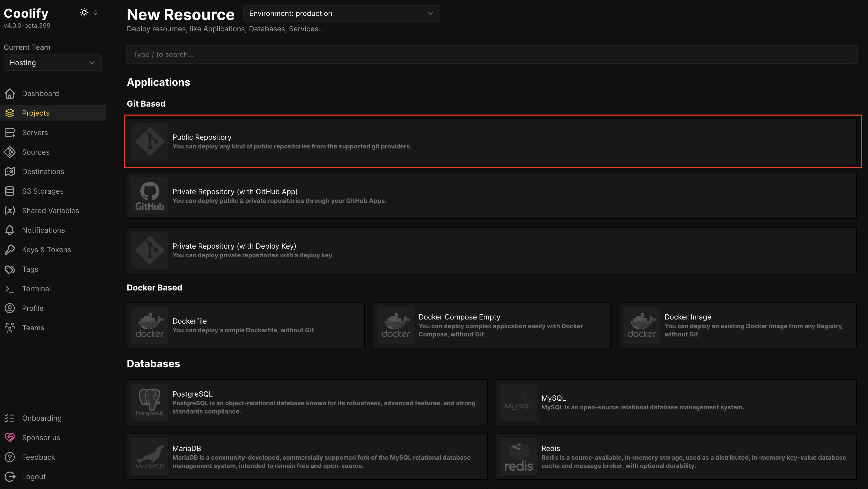The image size is (868, 489).
Task: Collapse the Hosting team dropdown chevron
Action: point(92,62)
